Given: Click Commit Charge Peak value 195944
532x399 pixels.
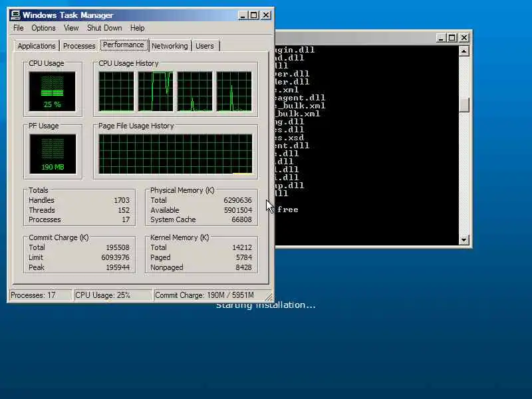Looking at the screenshot, I should 118,267.
